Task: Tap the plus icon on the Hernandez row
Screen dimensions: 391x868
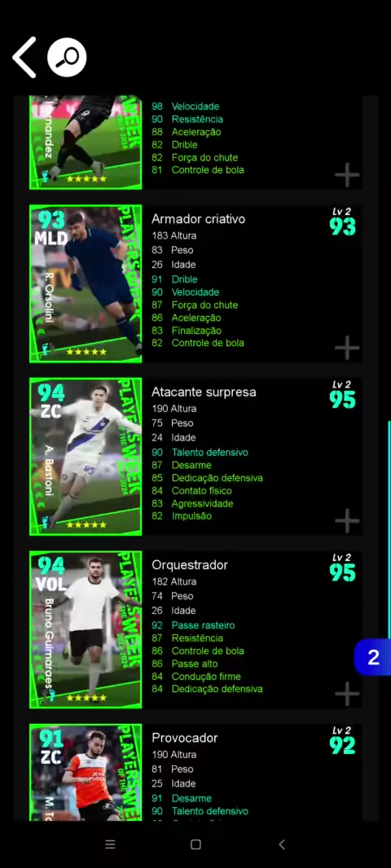Action: [x=347, y=175]
